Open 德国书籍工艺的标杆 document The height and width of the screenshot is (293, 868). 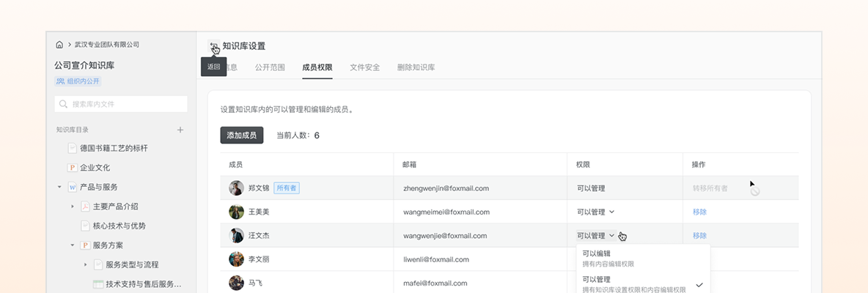pos(114,148)
